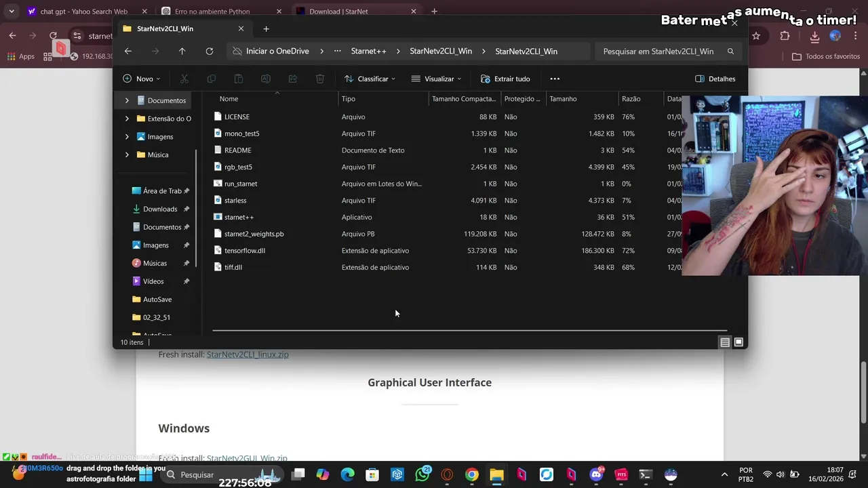The image size is (868, 488).
Task: Click the Rename toolbar icon
Action: (x=266, y=79)
